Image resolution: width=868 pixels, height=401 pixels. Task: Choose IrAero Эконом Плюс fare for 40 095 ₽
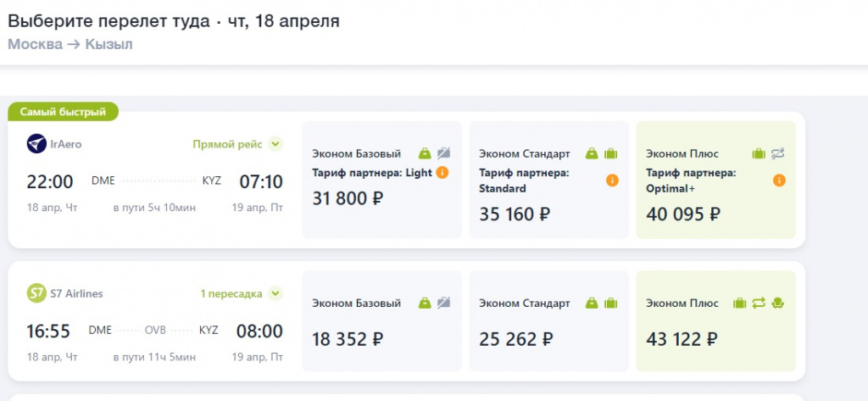click(x=716, y=180)
